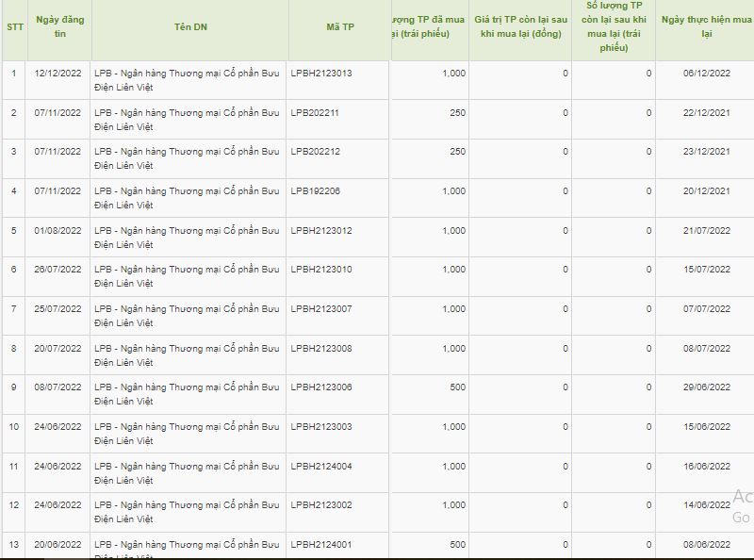Click bond code LPBH2123012
Screen dimensions: 754x560
(x=321, y=231)
